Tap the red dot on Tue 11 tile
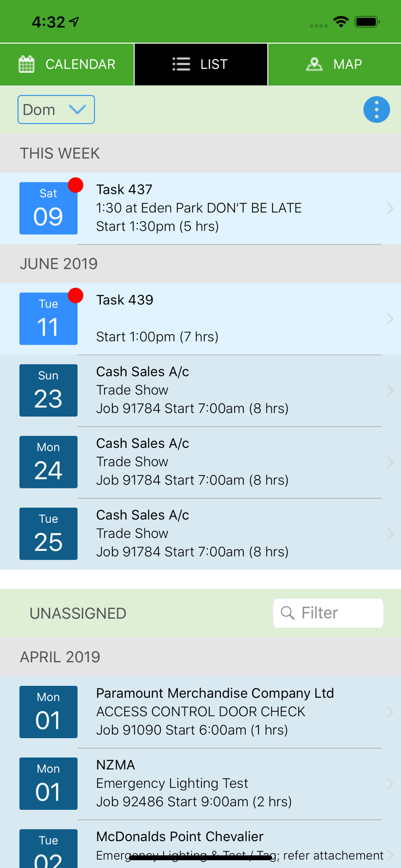The image size is (401, 868). (76, 295)
